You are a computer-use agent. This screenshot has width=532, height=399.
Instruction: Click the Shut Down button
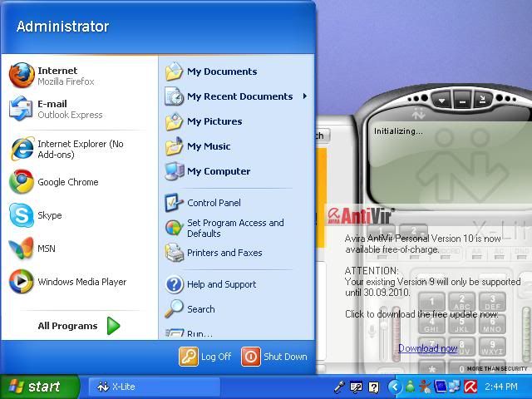[x=274, y=357]
